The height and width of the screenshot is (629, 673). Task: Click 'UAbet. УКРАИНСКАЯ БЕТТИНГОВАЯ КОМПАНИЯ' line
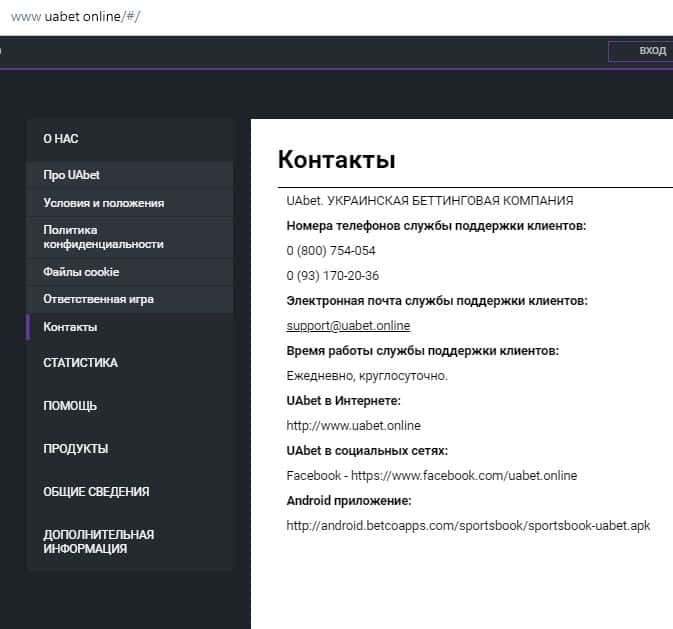430,201
